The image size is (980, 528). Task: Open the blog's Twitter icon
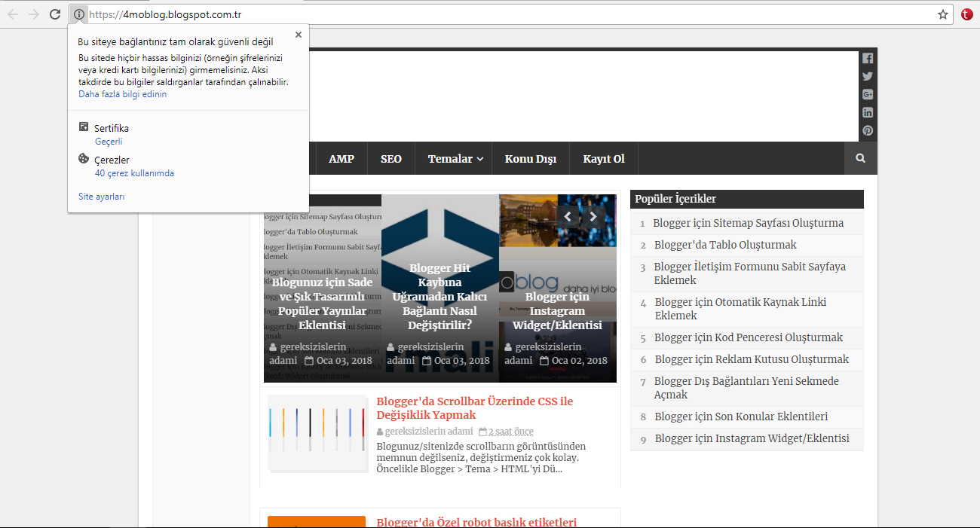pos(868,76)
